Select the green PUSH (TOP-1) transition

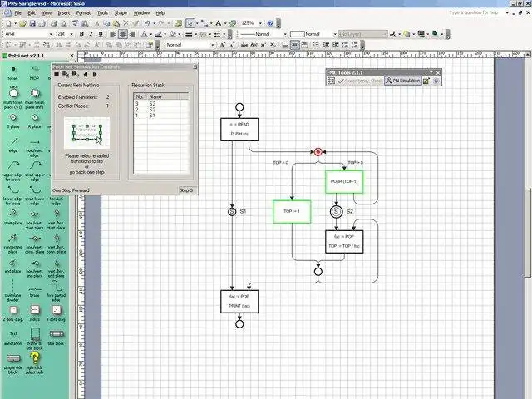pos(344,182)
